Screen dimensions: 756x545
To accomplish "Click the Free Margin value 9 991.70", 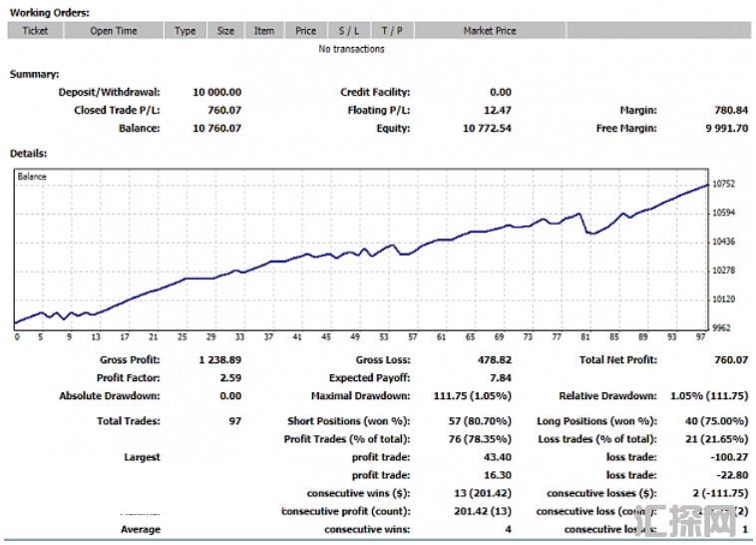I will [721, 129].
